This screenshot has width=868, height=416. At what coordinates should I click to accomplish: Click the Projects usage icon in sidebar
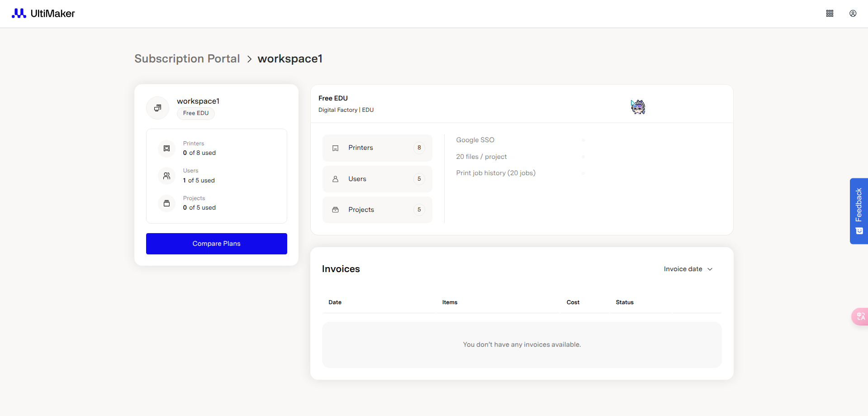click(x=166, y=203)
